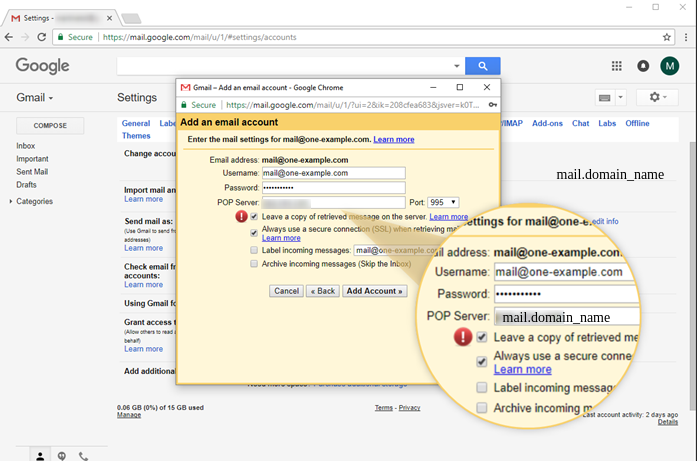Open Learn more under secure connection option
697x461 pixels.
(281, 238)
